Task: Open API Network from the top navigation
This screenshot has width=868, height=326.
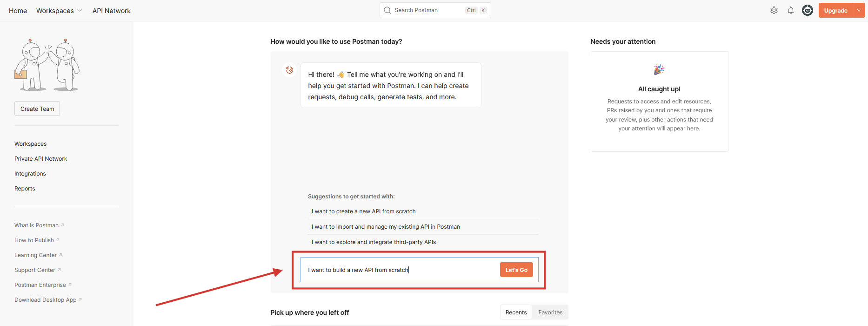Action: (x=111, y=10)
